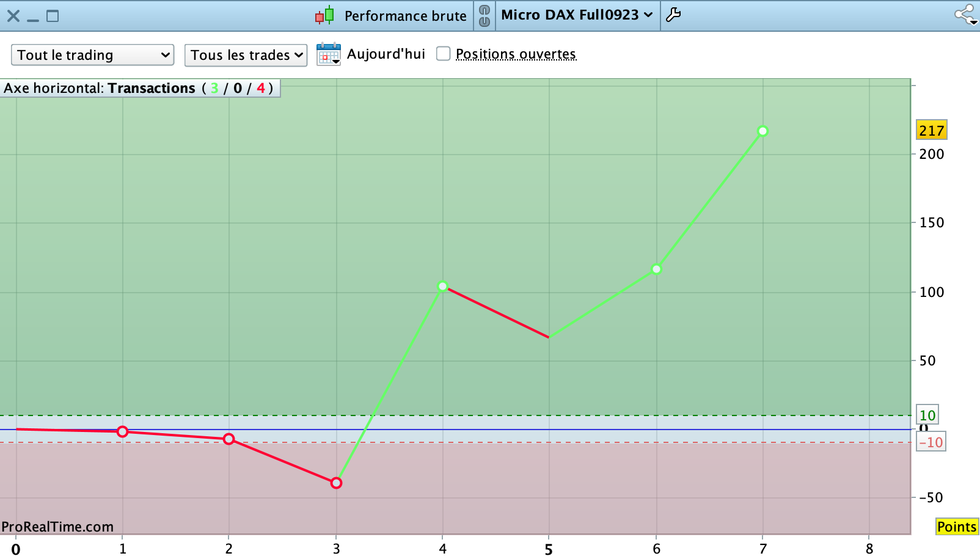Screen dimensions: 980x556
Task: Select the trade 1 data point
Action: 122,431
